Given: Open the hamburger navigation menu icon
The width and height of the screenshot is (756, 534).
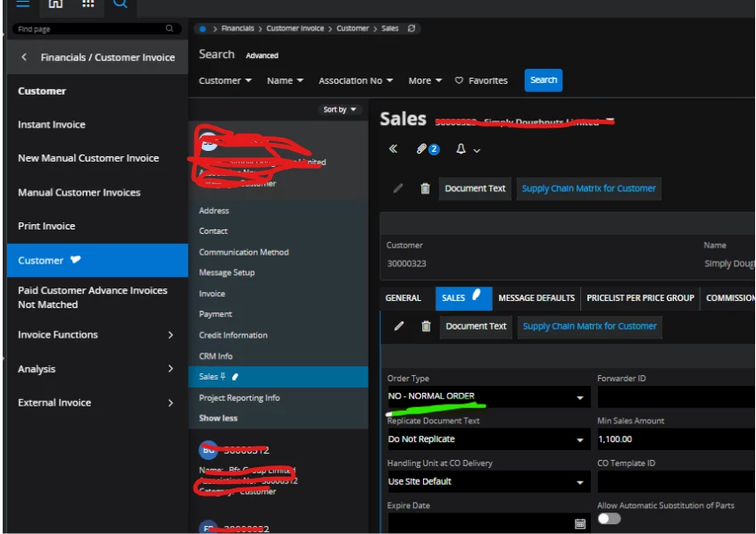Looking at the screenshot, I should tap(23, 4).
